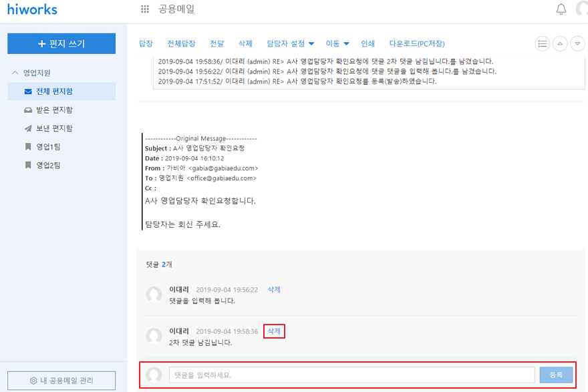
Task: Click 인쇄 to print the mail
Action: pyautogui.click(x=367, y=43)
